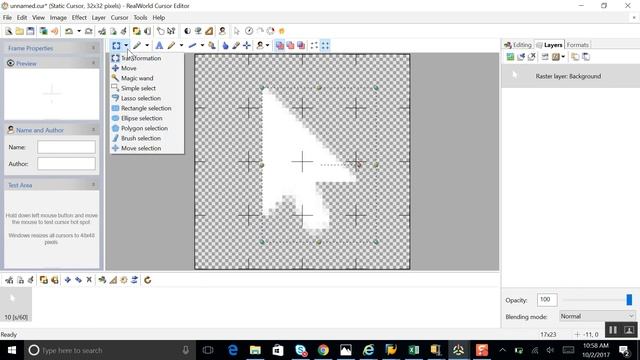Toggle the first blend mode button
Screen dimensions: 640x360
click(280, 45)
